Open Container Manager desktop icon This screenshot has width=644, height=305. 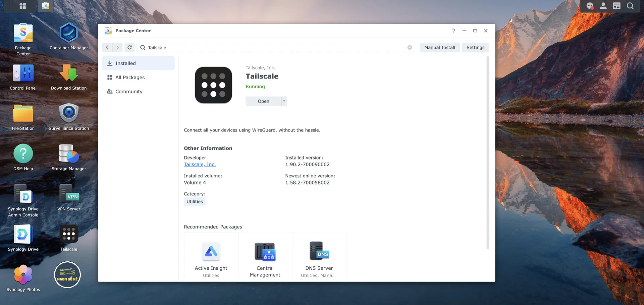tap(69, 34)
